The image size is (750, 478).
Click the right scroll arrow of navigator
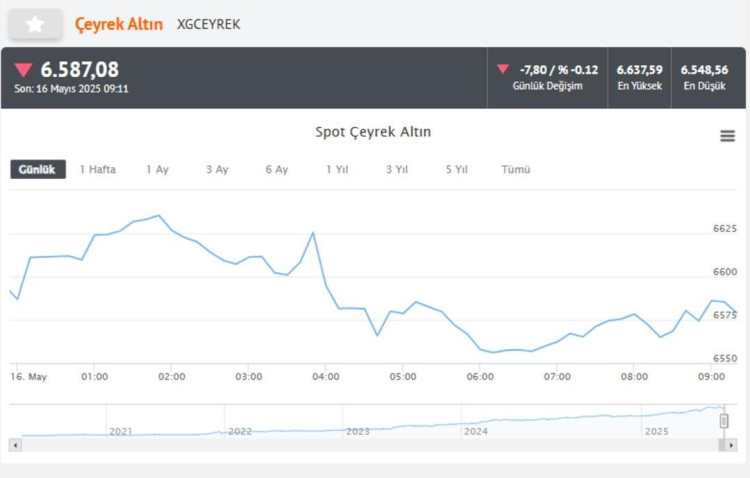(x=731, y=444)
